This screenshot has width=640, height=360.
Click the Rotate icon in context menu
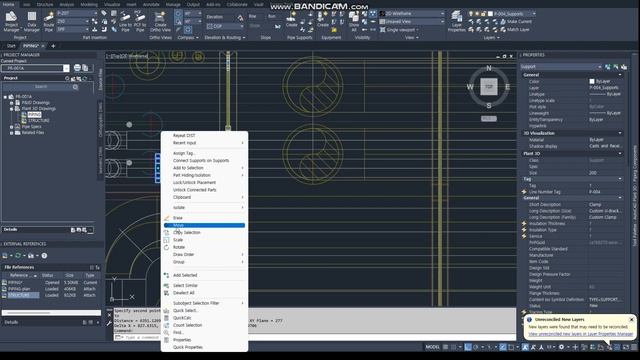pos(167,247)
